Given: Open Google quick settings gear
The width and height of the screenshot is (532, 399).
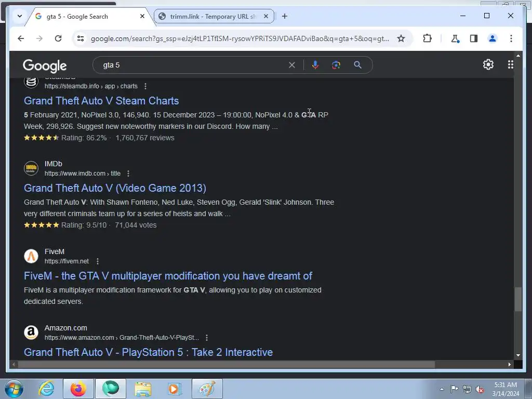Looking at the screenshot, I should (x=488, y=64).
